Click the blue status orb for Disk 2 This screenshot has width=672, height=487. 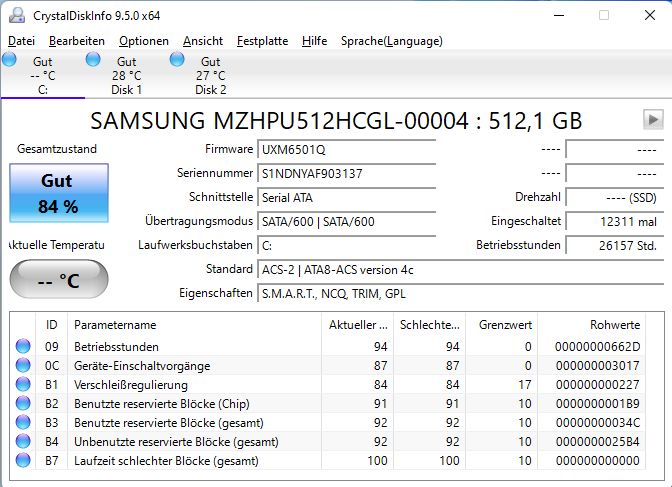coord(177,59)
